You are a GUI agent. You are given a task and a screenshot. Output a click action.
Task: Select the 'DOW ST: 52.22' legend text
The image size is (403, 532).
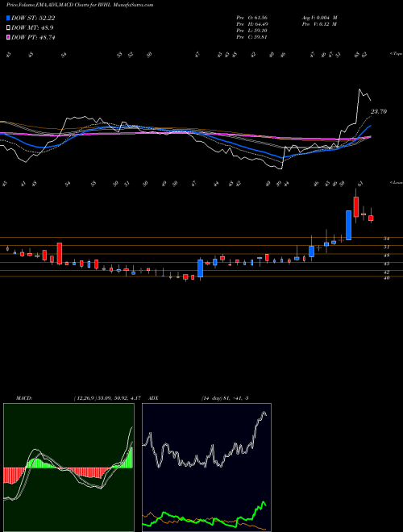pos(33,18)
